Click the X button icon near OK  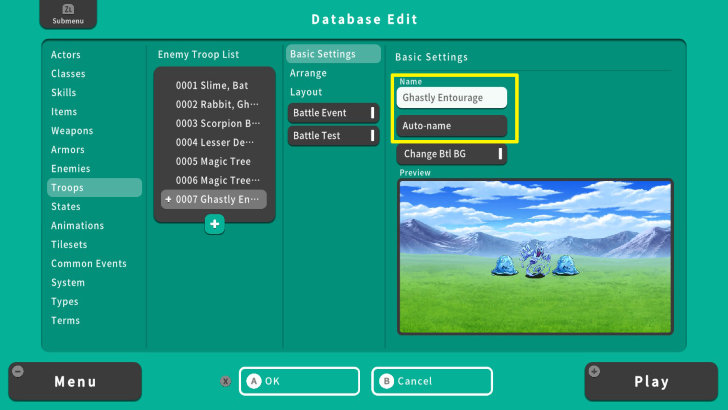pos(225,381)
